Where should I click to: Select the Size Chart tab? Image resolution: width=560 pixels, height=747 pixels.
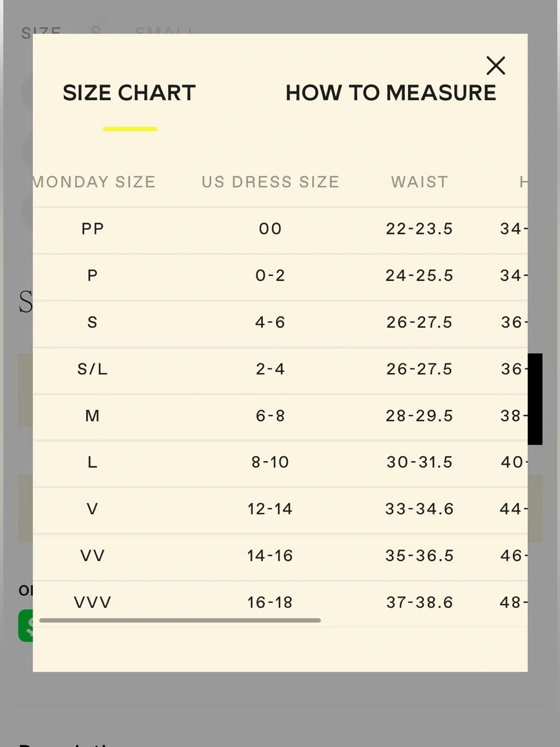(129, 92)
